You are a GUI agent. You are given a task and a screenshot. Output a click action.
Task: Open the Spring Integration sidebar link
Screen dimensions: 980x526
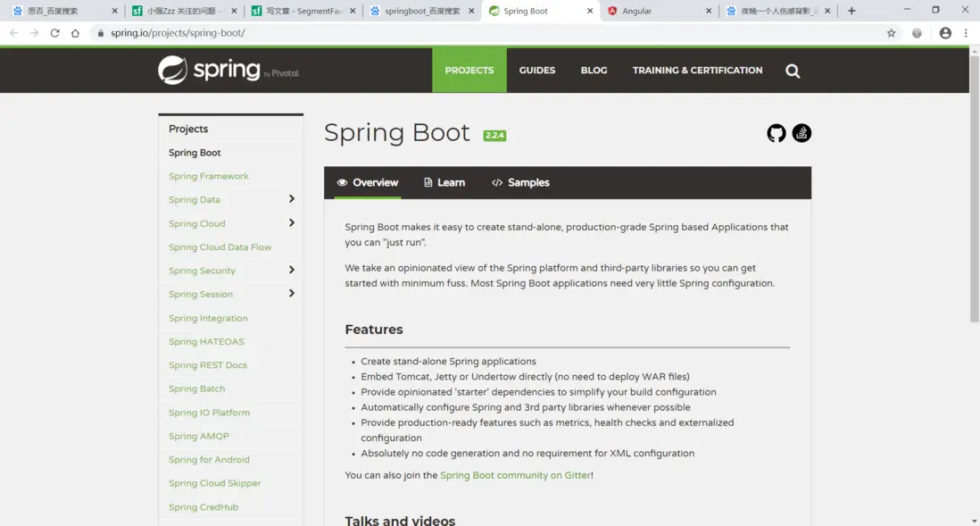(208, 318)
